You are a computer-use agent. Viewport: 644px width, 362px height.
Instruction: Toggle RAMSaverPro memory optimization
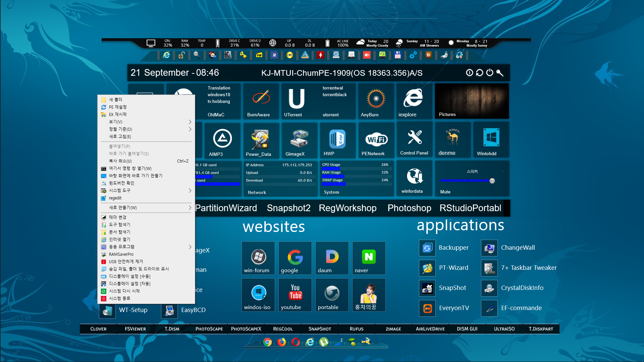122,254
